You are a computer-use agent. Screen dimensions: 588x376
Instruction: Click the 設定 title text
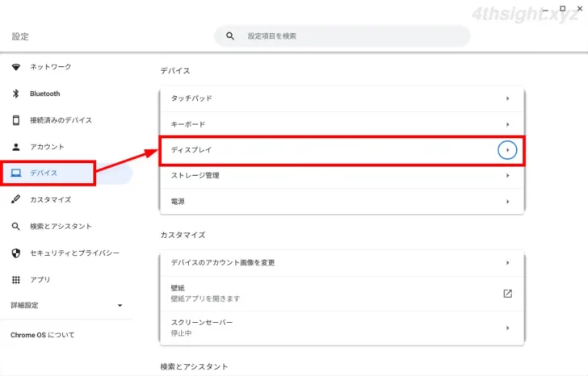pos(20,36)
